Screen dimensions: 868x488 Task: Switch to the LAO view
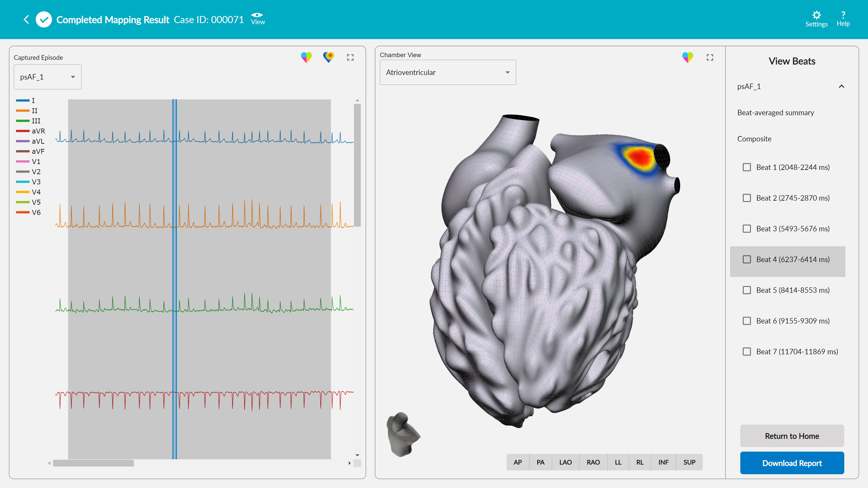(565, 462)
